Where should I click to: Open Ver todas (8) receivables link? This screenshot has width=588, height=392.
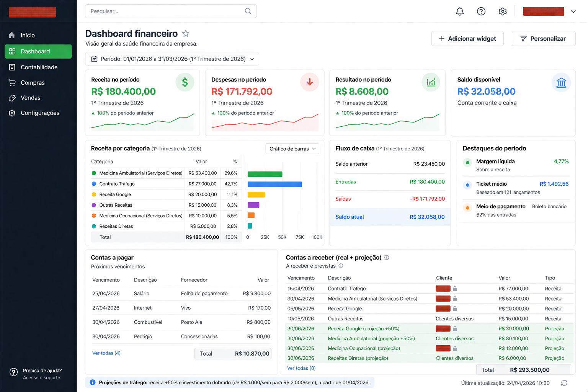pyautogui.click(x=301, y=368)
